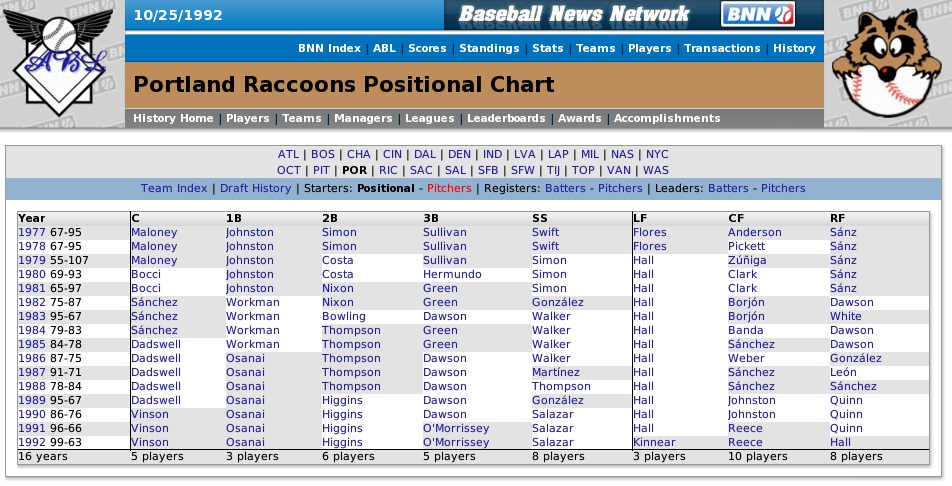Open Players in the blue navigation bar

coord(650,49)
